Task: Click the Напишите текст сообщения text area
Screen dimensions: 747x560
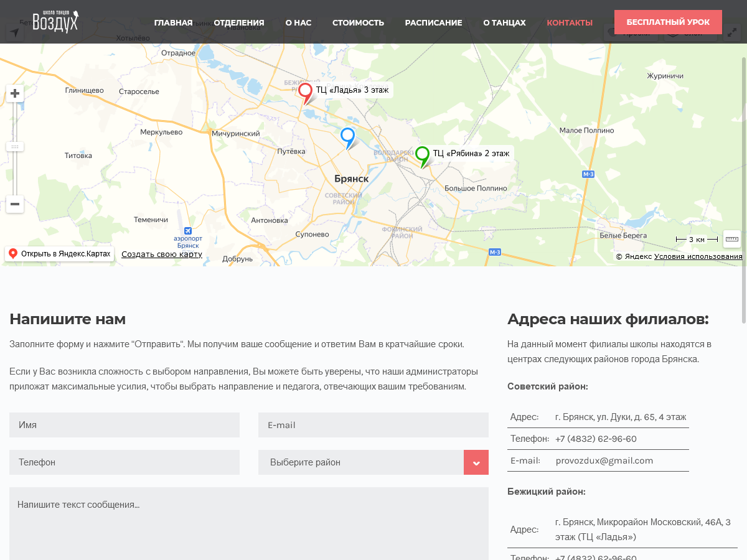Action: point(249,523)
